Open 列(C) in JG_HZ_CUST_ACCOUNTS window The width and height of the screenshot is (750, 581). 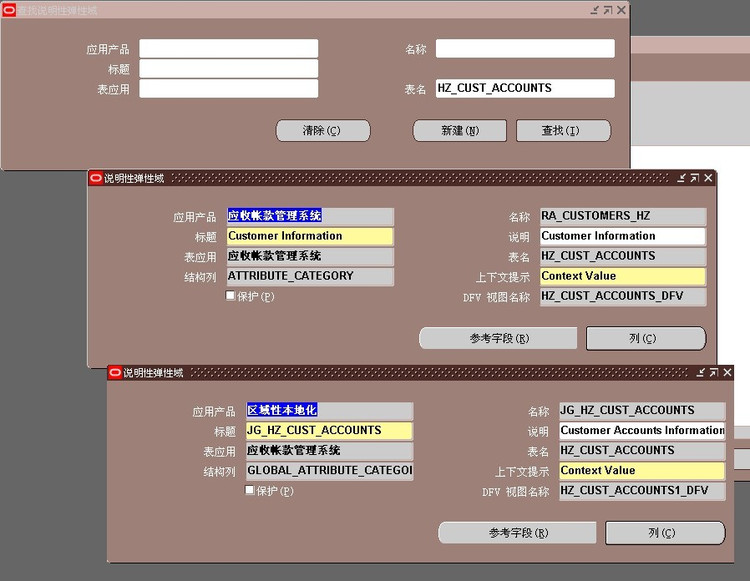point(665,533)
